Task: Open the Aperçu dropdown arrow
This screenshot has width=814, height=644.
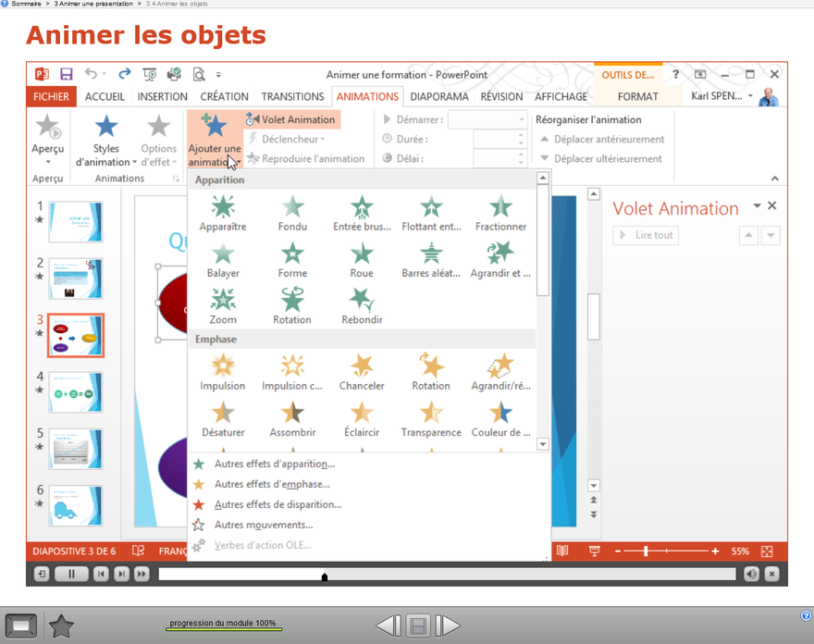Action: click(48, 162)
